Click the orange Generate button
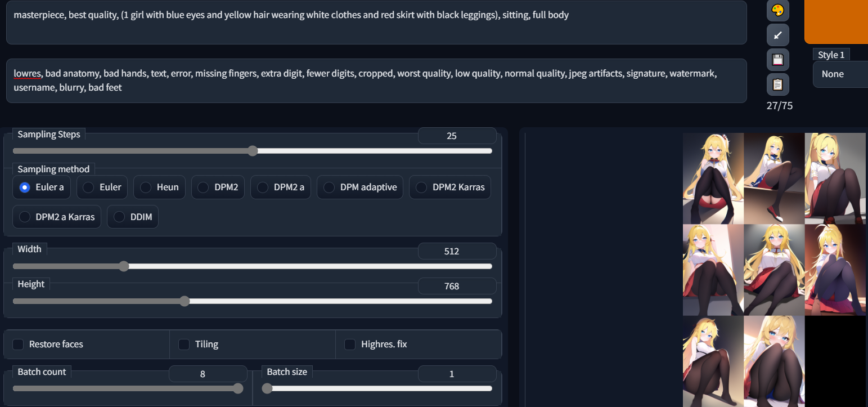The width and height of the screenshot is (868, 407). [x=836, y=21]
